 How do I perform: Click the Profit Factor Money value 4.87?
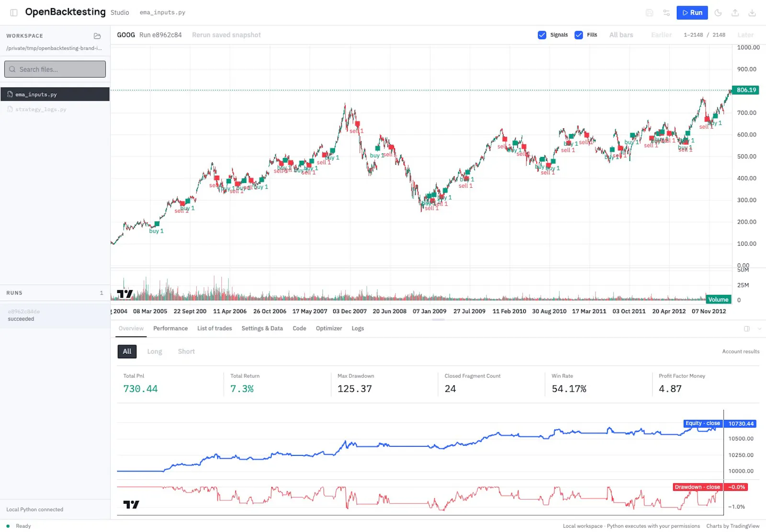click(x=670, y=389)
